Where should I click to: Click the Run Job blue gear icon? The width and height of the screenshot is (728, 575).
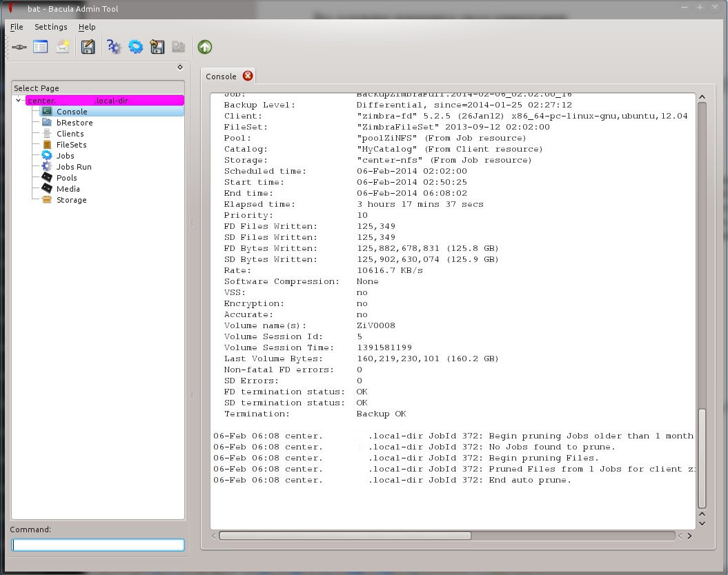click(x=135, y=47)
